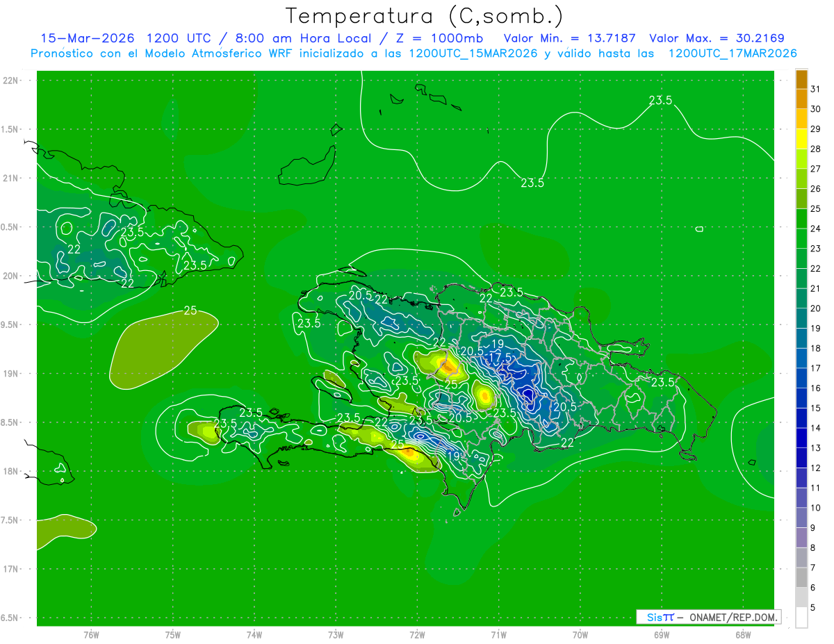
Task: Click the gray colorbar swatch between 6 and 7
Action: 801,578
